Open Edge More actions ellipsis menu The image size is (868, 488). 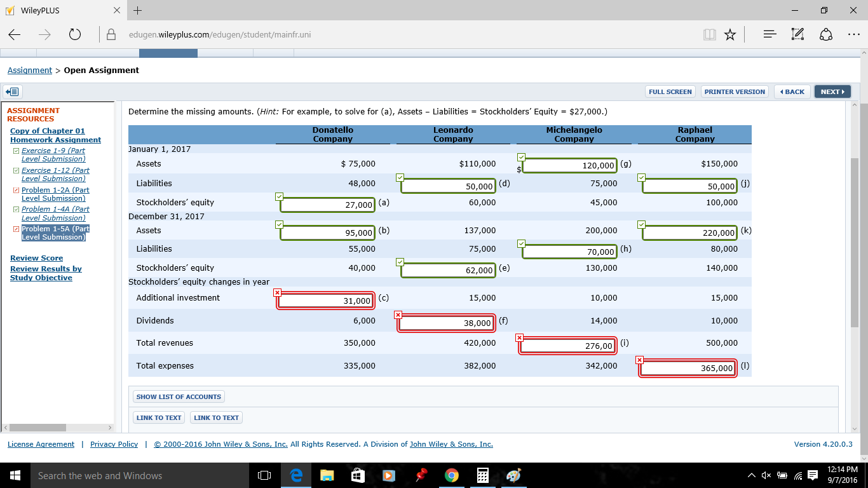point(853,34)
